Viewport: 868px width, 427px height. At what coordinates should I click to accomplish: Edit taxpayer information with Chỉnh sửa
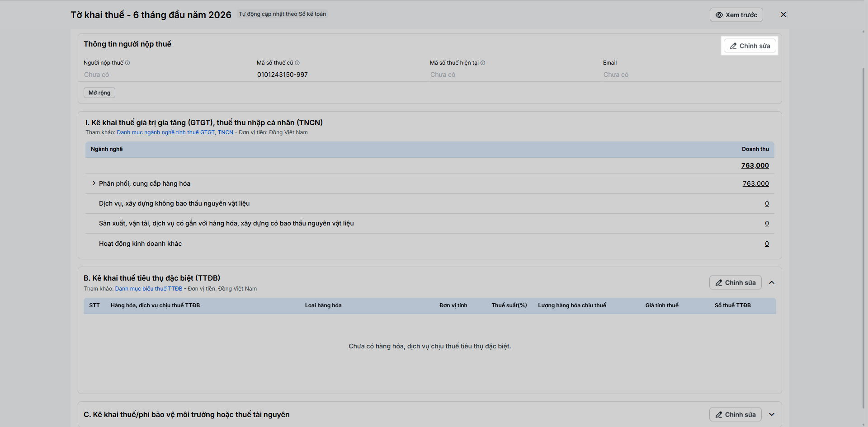coord(750,46)
